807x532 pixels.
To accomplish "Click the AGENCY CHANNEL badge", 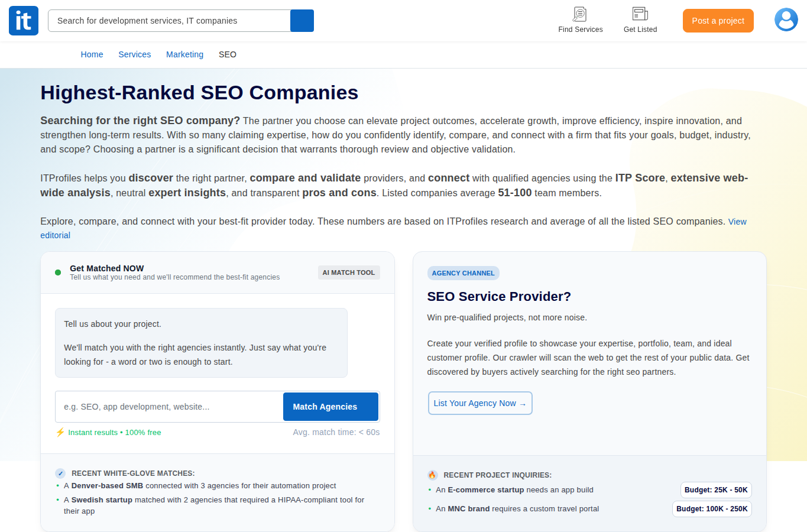I will pos(463,273).
